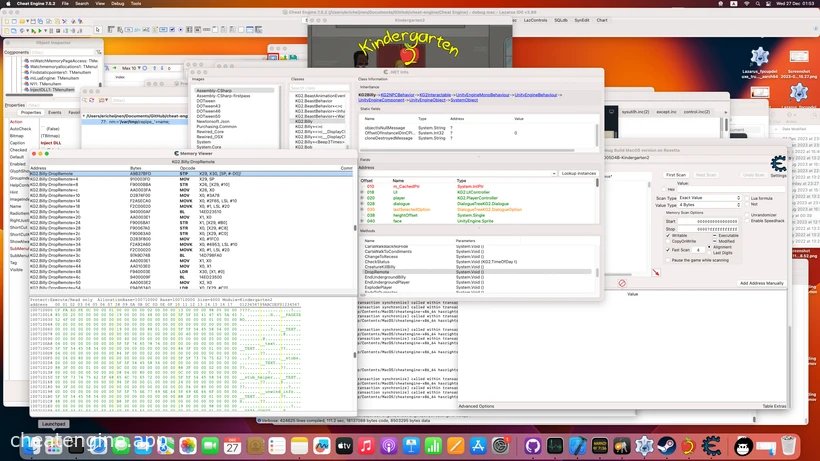Open the File menu
The height and width of the screenshot is (461, 820).
(65, 4)
